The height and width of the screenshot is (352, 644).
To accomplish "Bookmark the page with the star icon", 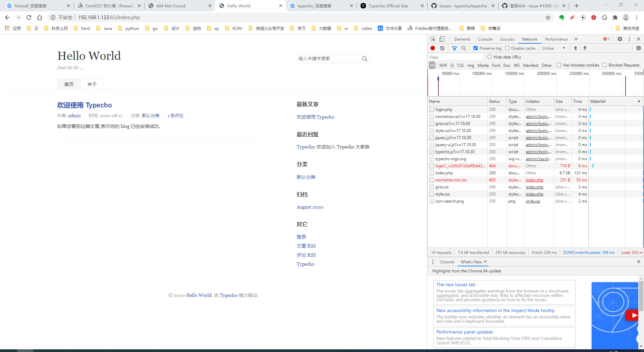I will pyautogui.click(x=548, y=17).
